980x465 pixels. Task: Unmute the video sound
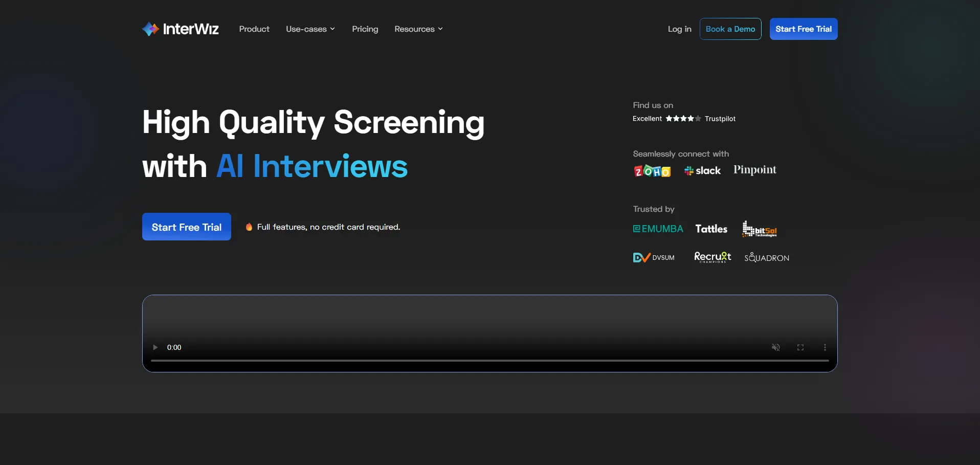[x=775, y=347]
